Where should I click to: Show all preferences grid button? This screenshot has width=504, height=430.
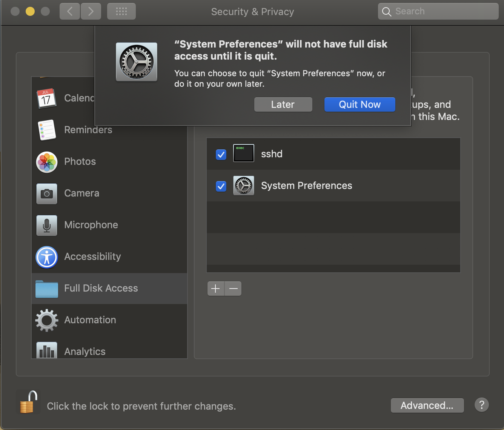[121, 11]
